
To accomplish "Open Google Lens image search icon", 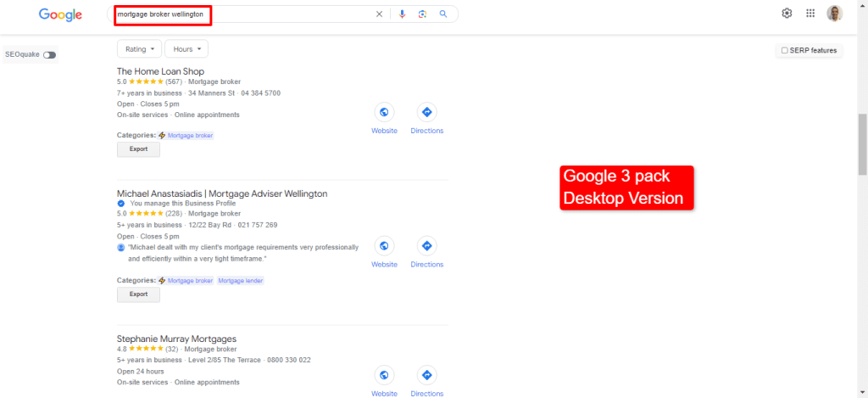I will click(x=422, y=14).
